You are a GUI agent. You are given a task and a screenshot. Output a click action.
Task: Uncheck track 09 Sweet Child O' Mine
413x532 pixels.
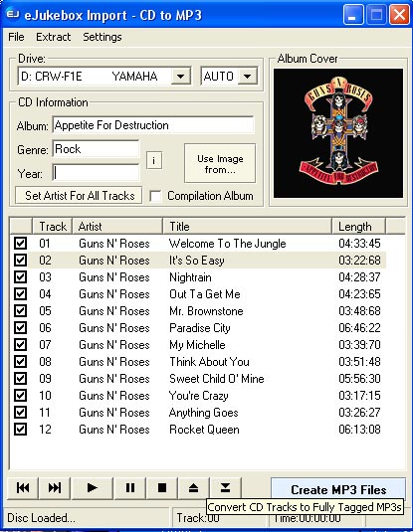tap(20, 378)
